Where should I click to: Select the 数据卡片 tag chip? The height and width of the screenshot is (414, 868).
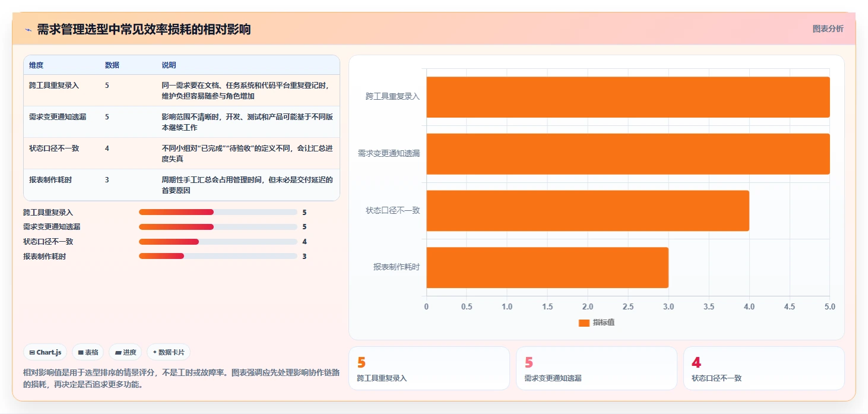[x=169, y=352]
